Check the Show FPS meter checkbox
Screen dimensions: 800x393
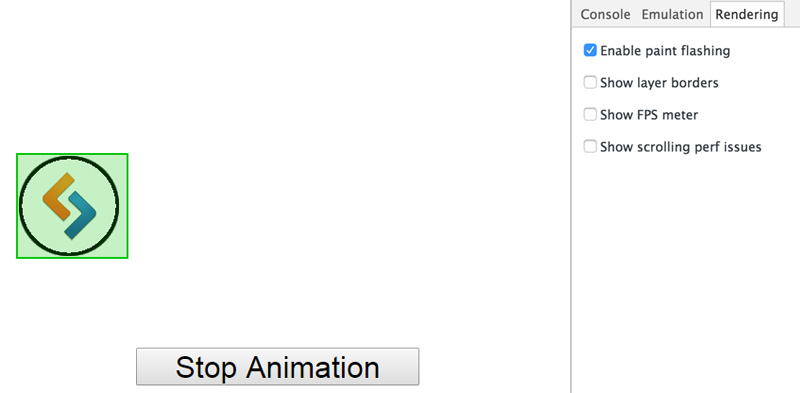coord(590,114)
